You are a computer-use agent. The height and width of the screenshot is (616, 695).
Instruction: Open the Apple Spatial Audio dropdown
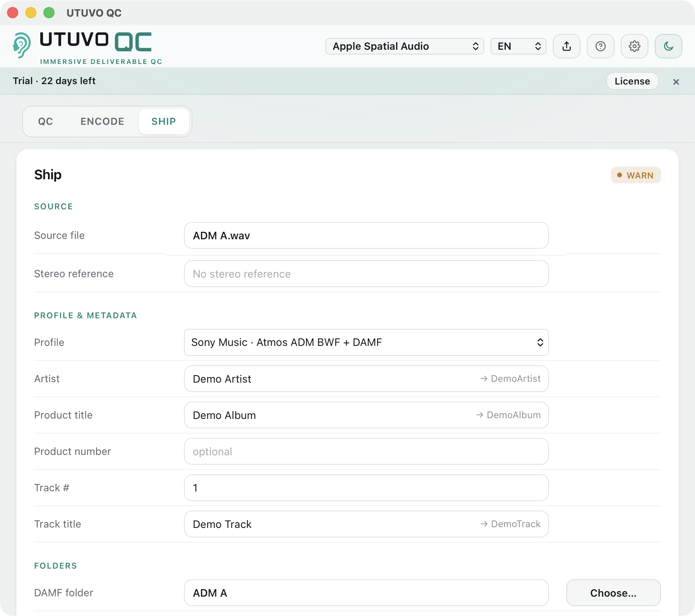tap(405, 46)
